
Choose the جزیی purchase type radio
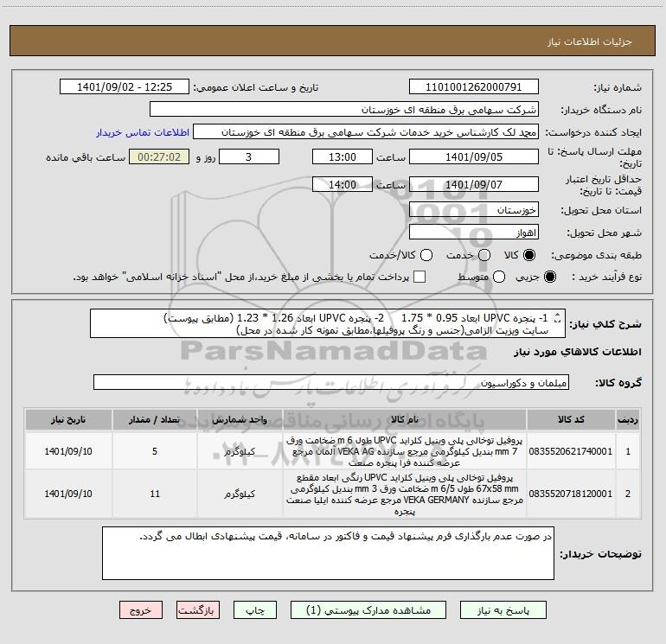coord(549,277)
